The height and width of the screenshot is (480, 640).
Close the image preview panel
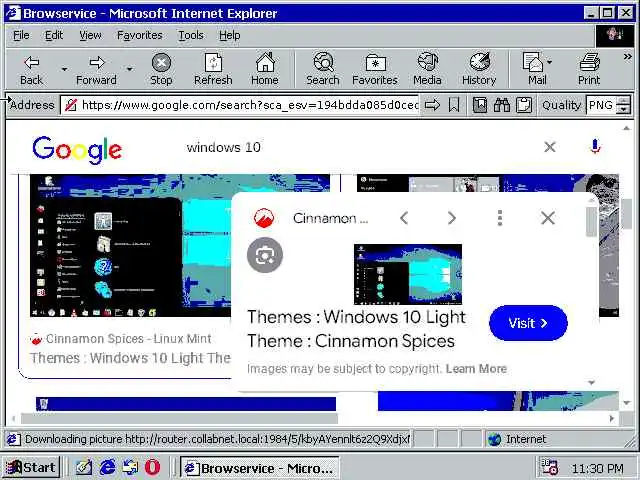click(x=548, y=218)
